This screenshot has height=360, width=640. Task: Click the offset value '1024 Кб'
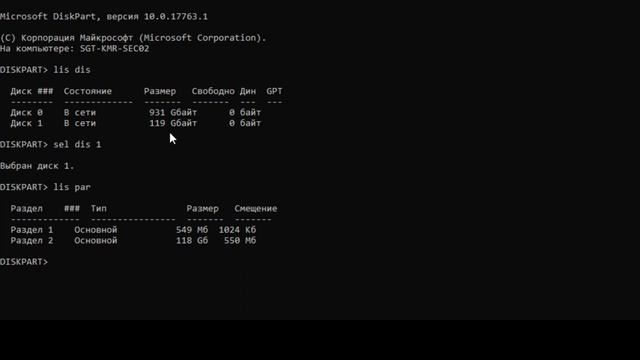(237, 230)
